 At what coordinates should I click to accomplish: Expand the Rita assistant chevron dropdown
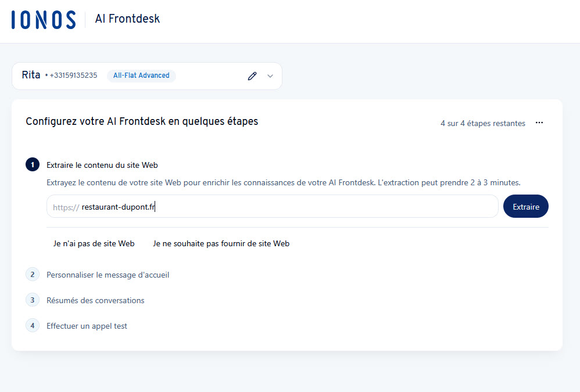(270, 76)
